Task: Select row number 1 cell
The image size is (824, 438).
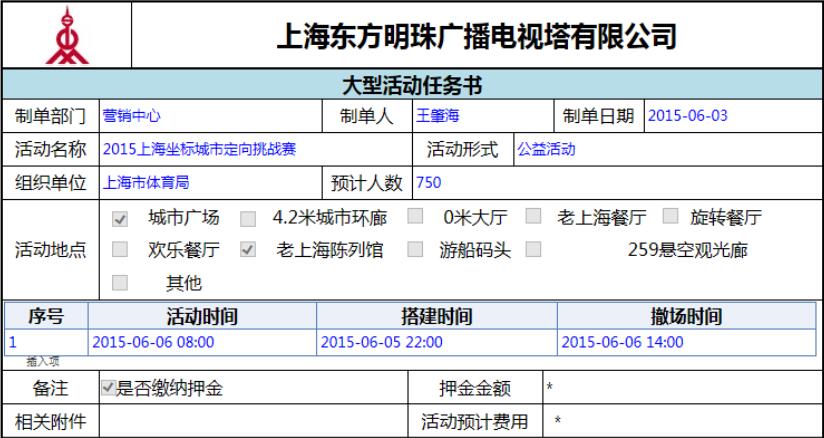Action: coord(46,343)
